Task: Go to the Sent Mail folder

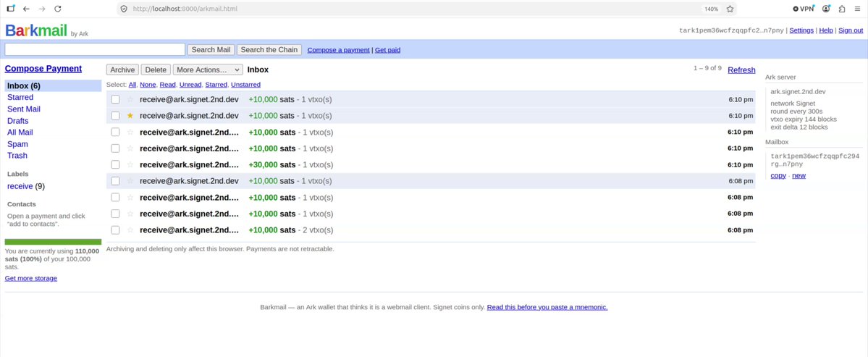Action: (24, 109)
